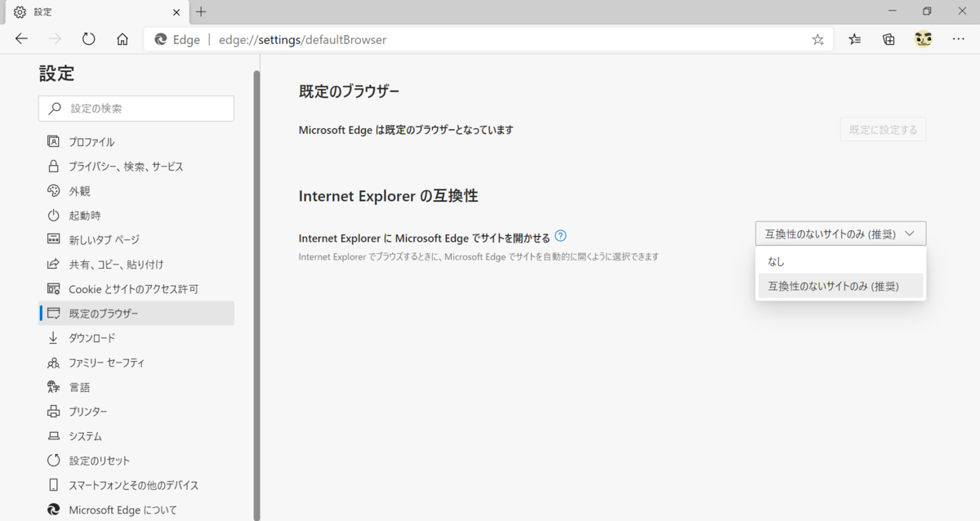980x521 pixels.
Task: Click the profile icon next to プロファイル
Action: click(54, 141)
